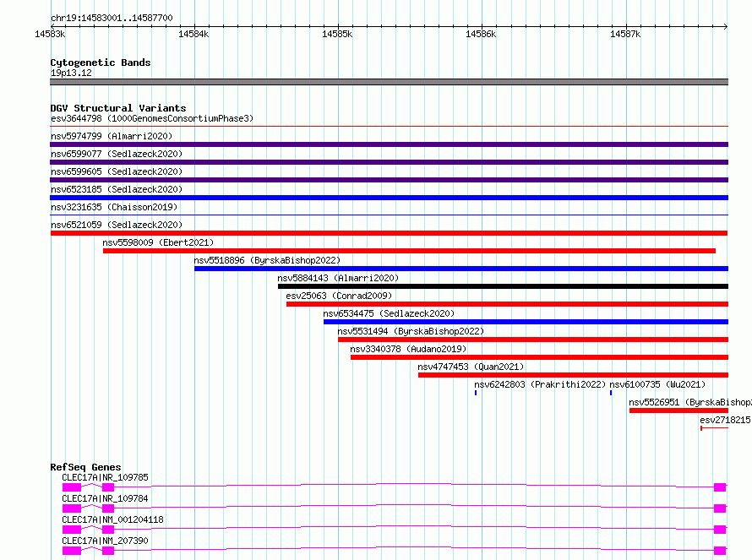Click the Cytogenetic Bands track title
This screenshot has width=752, height=560.
101,63
